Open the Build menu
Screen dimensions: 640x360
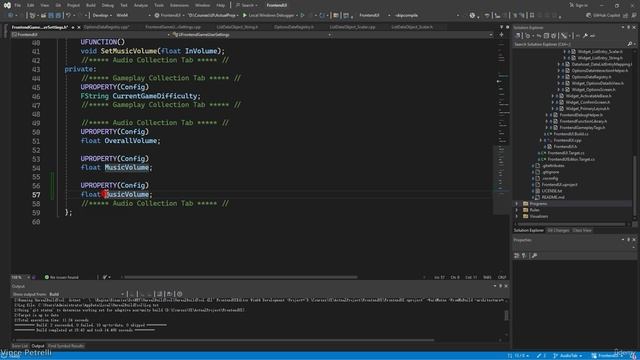pos(91,5)
